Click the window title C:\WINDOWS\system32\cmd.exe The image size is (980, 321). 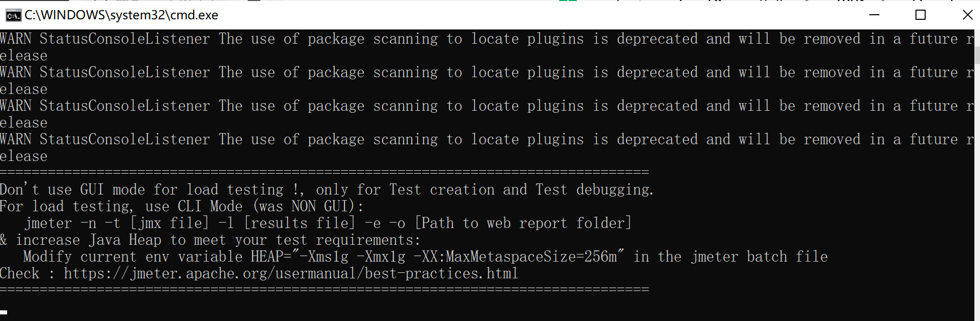point(121,15)
